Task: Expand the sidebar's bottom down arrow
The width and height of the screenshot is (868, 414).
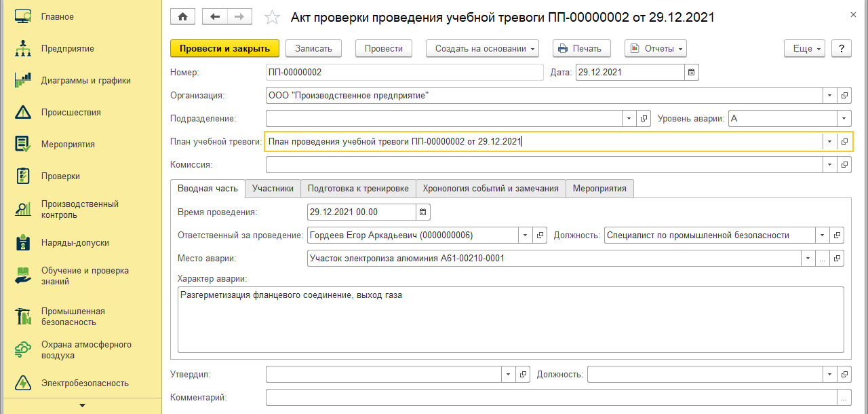Action: coord(83,406)
